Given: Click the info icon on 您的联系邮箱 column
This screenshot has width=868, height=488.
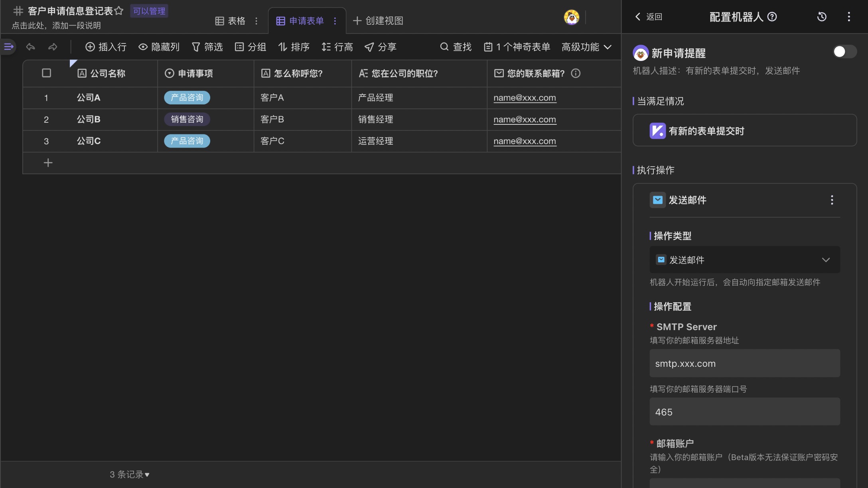Looking at the screenshot, I should (x=576, y=73).
